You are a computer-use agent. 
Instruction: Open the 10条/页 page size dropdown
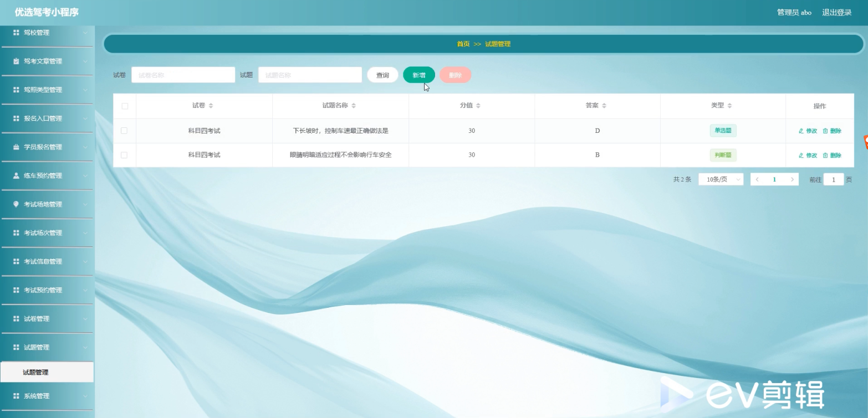pos(721,179)
